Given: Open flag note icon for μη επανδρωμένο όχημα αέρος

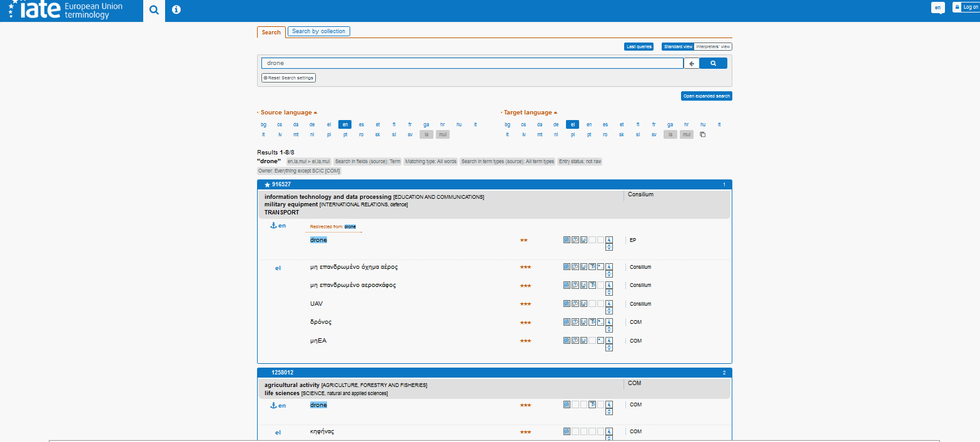Looking at the screenshot, I should click(x=600, y=267).
